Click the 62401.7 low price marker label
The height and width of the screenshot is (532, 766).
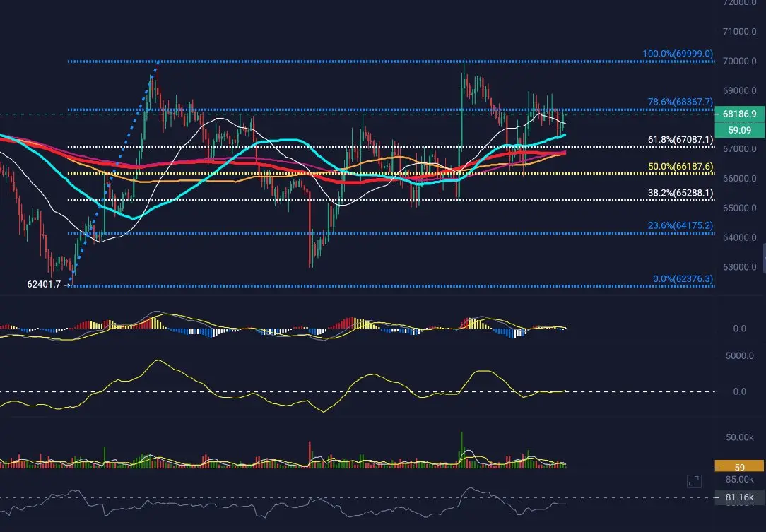[44, 284]
